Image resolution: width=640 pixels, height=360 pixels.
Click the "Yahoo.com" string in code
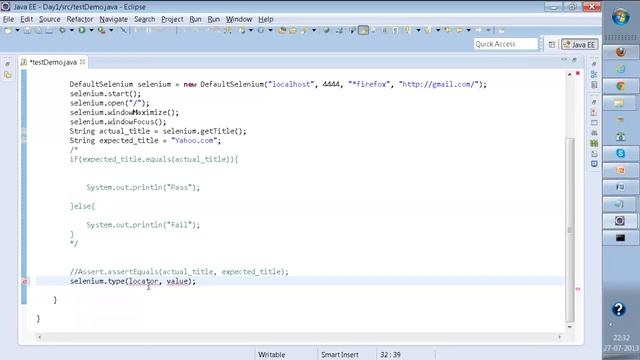(x=194, y=140)
